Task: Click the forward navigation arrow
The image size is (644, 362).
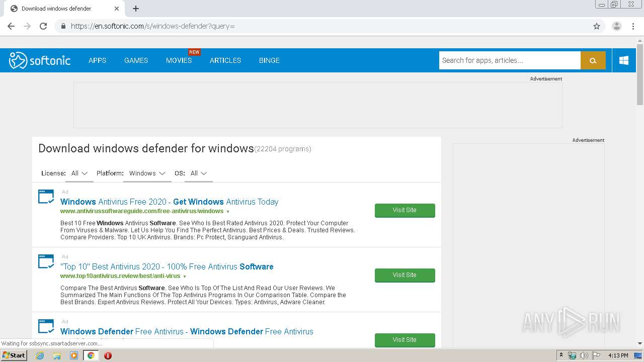Action: pos(27,26)
